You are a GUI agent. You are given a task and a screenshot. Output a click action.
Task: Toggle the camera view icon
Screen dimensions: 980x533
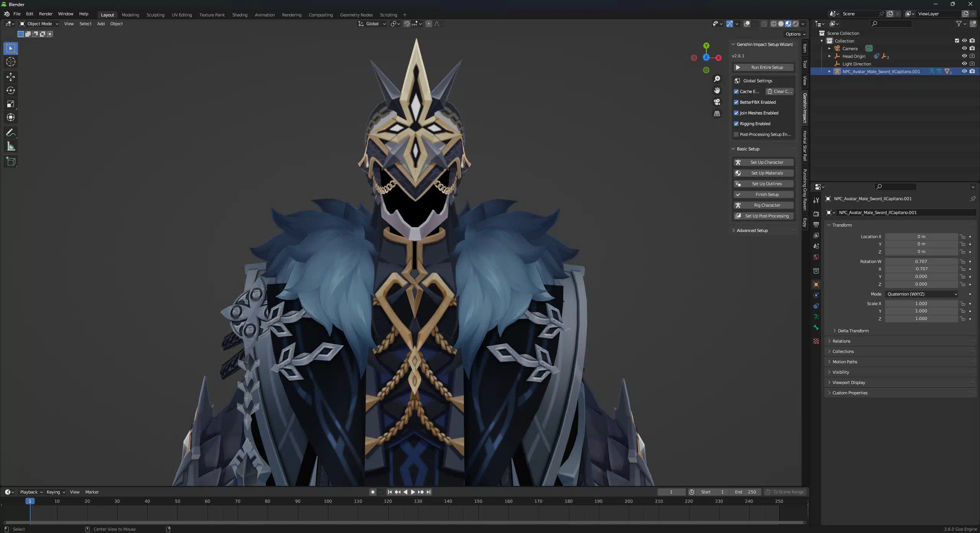pos(717,102)
